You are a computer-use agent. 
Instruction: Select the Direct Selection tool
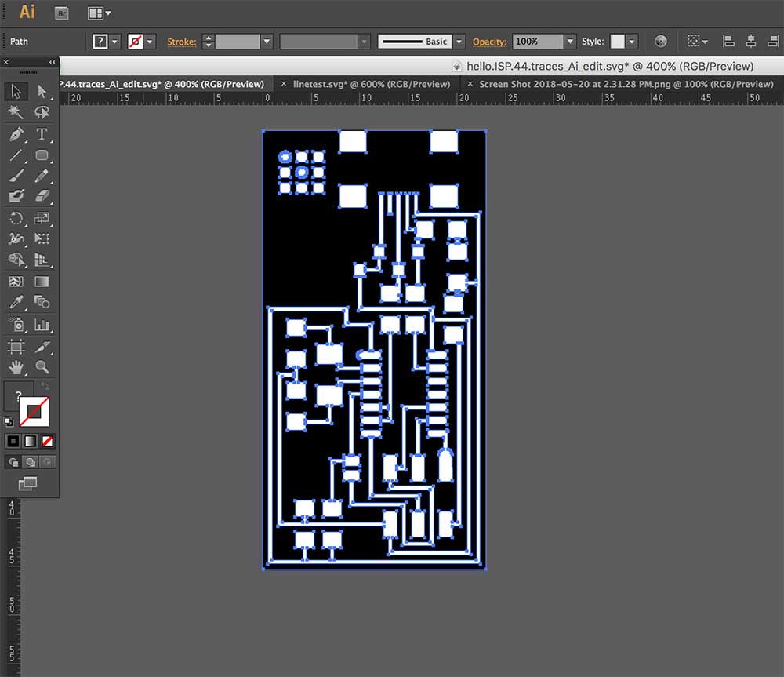pyautogui.click(x=42, y=91)
